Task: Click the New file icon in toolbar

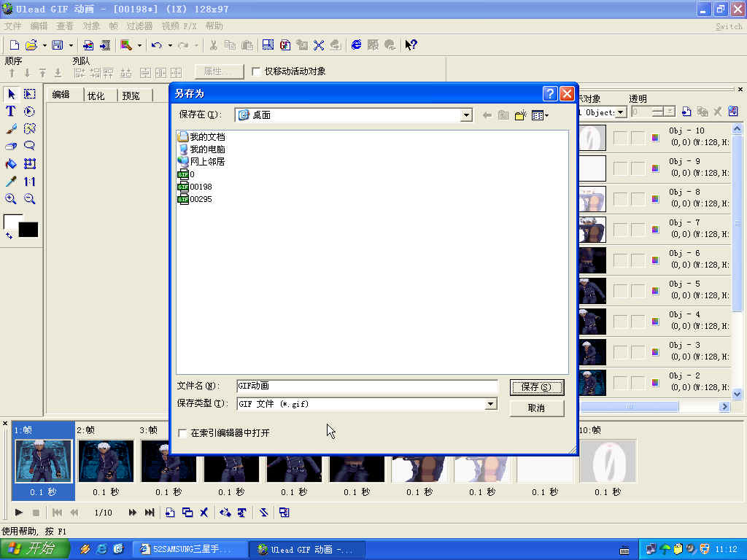Action: click(x=15, y=45)
